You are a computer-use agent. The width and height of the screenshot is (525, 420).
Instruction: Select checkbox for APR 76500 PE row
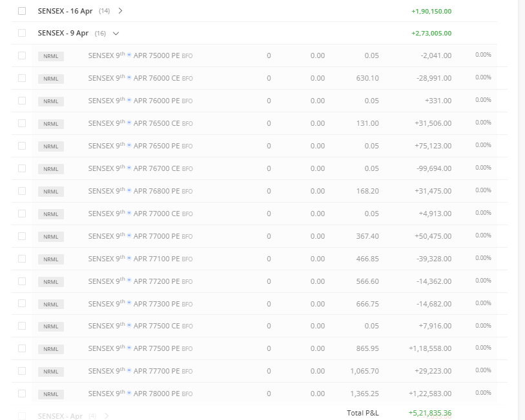click(x=22, y=146)
